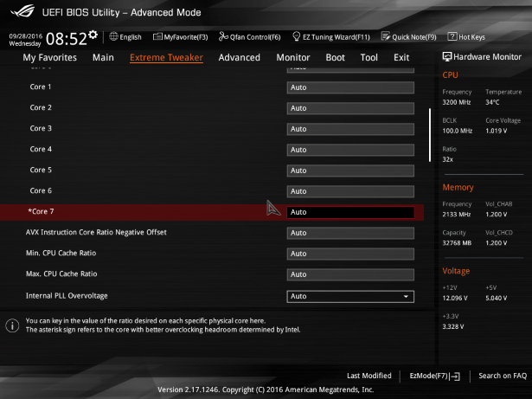Click the Hot Keys question mark icon
Image resolution: width=532 pixels, height=399 pixels.
pos(452,36)
